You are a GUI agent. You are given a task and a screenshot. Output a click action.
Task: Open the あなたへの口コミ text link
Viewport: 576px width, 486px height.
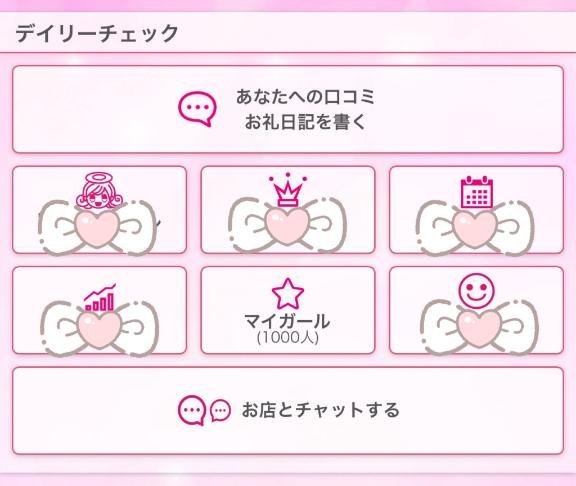pyautogui.click(x=305, y=97)
